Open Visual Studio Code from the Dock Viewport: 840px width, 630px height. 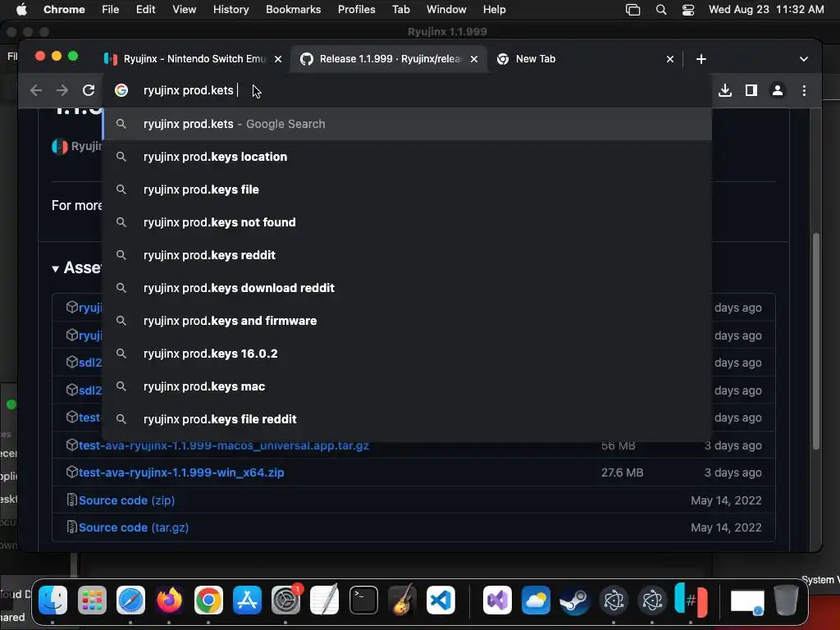tap(441, 600)
